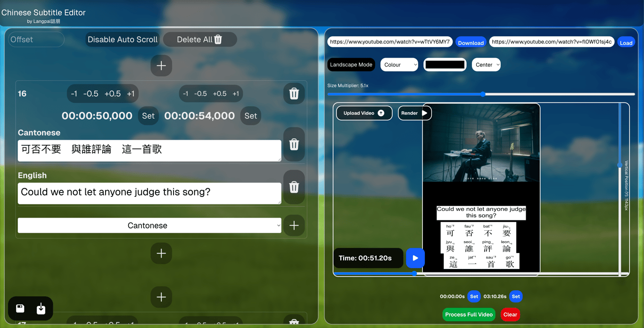Click the Load button

coord(626,42)
